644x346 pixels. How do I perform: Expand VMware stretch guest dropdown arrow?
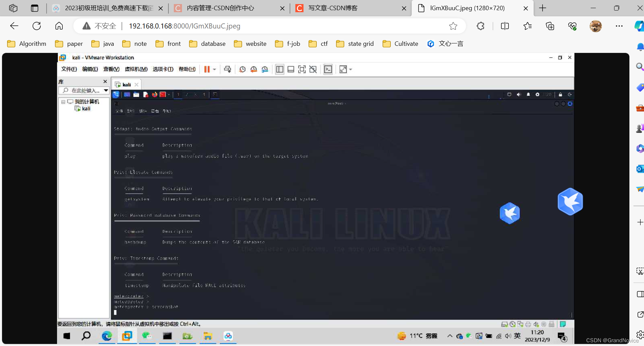pyautogui.click(x=351, y=70)
